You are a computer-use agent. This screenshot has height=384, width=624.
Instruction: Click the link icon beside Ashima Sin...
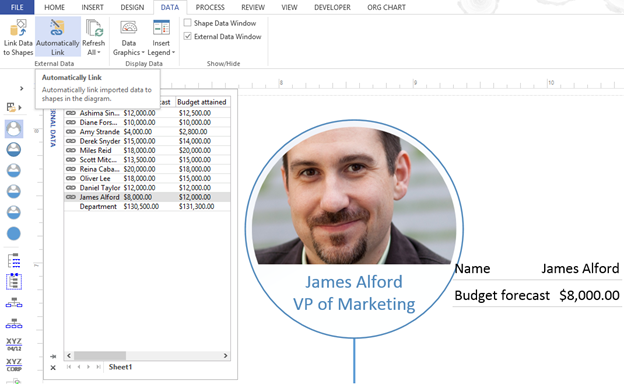71,113
